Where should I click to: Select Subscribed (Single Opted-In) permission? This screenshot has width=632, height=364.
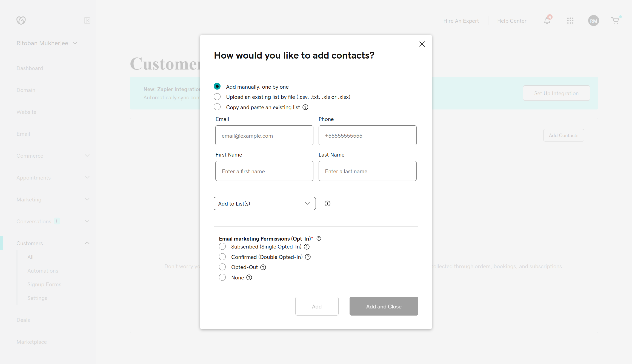tap(222, 246)
